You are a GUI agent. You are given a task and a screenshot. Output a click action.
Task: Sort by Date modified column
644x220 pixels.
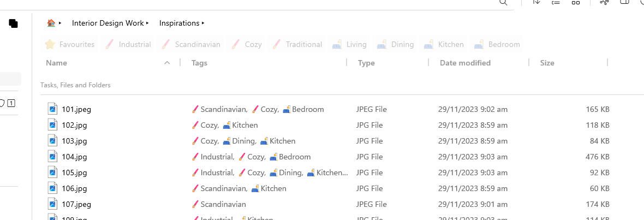point(465,63)
